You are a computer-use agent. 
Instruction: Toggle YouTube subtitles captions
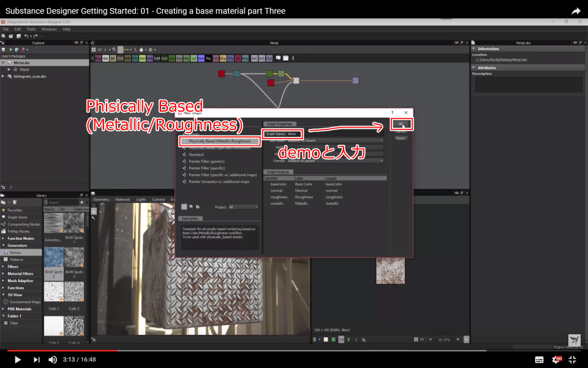coord(539,359)
